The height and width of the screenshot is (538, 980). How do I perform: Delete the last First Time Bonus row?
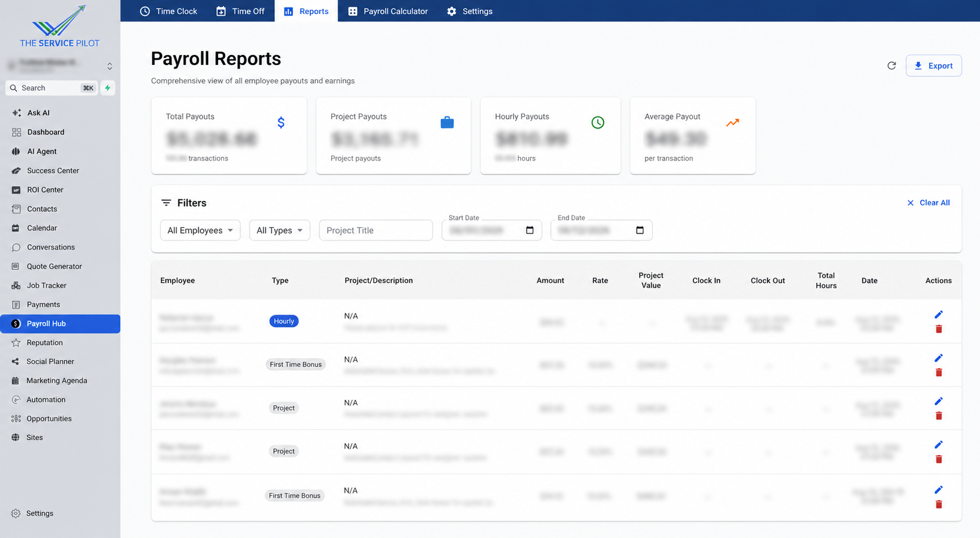(938, 504)
